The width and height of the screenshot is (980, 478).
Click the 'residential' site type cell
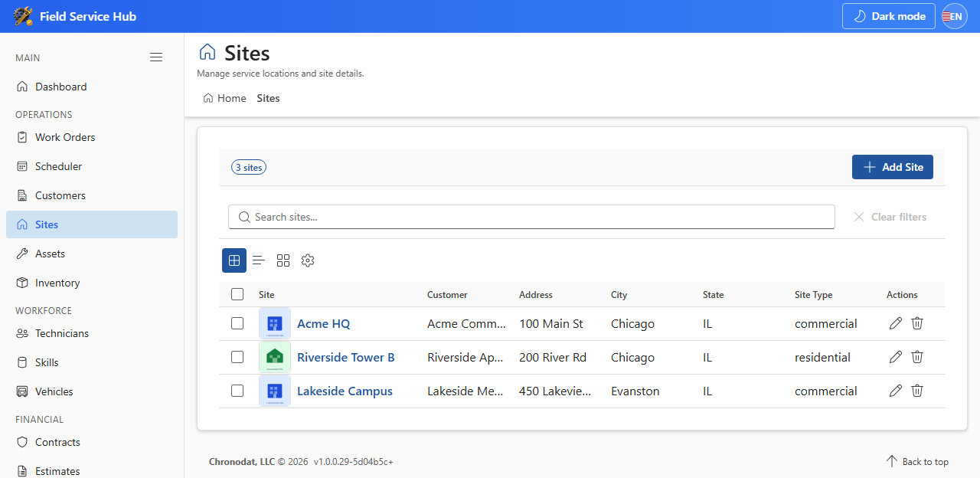(x=822, y=357)
